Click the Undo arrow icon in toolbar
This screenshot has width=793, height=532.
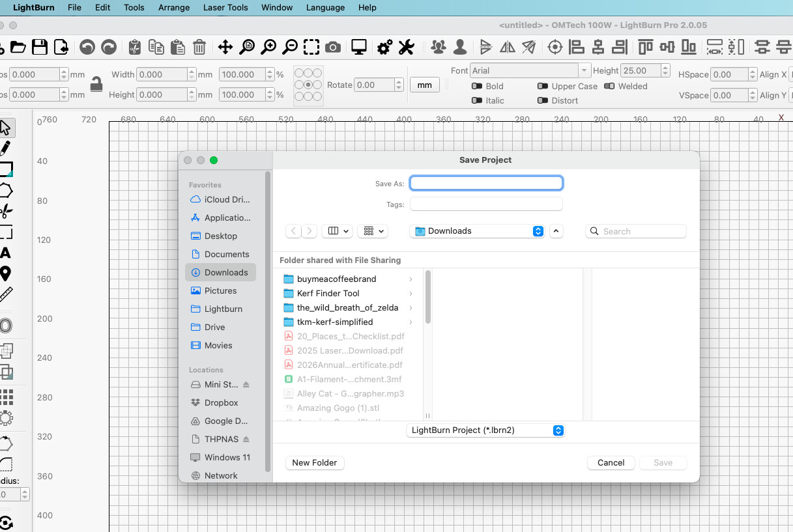(x=87, y=47)
